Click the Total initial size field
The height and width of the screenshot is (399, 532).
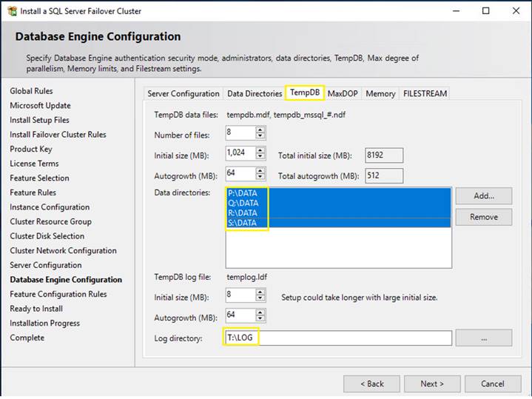pos(384,155)
